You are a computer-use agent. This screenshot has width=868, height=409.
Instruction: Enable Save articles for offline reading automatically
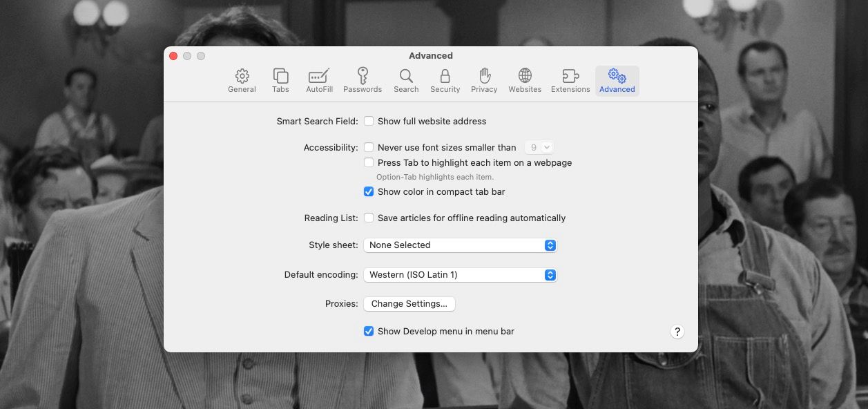(369, 218)
